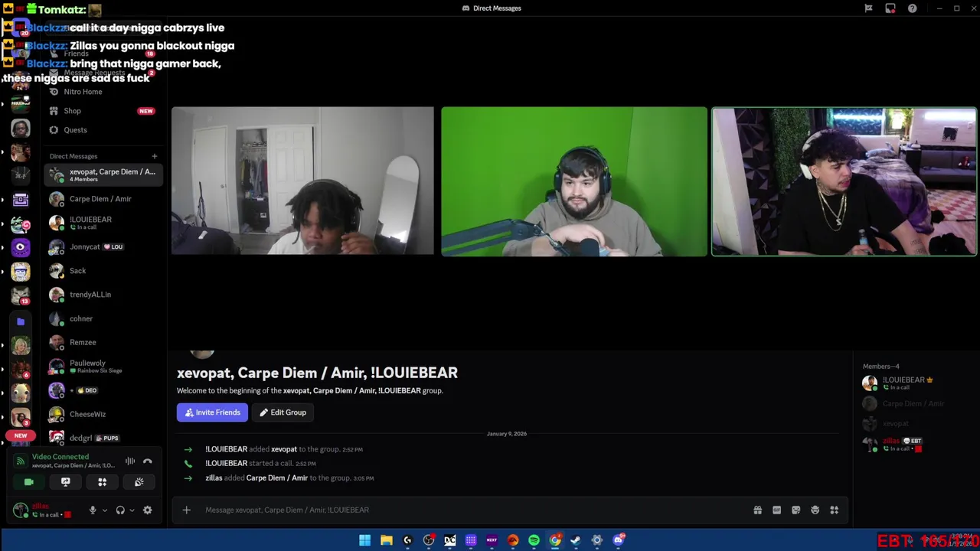Expand output device options next to headphones
Image resolution: width=980 pixels, height=551 pixels.
coord(132,510)
